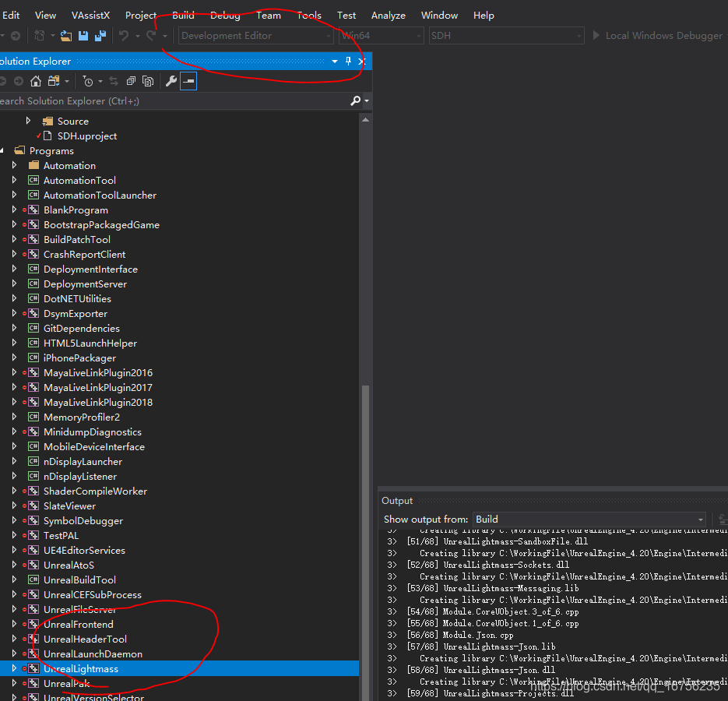Click the Save toolbar icon

[83, 36]
